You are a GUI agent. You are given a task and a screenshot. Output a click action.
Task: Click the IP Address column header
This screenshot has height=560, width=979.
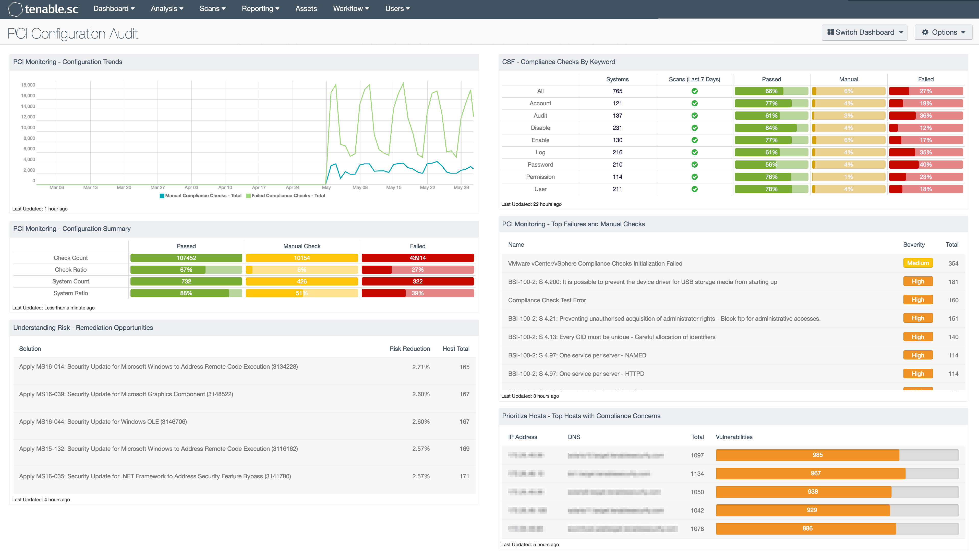click(522, 437)
